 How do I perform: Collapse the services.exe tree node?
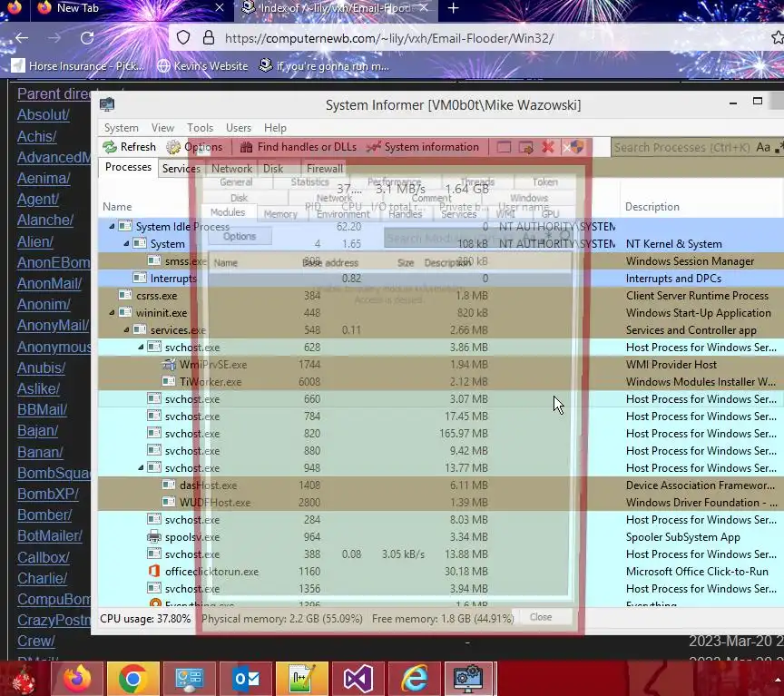(126, 330)
